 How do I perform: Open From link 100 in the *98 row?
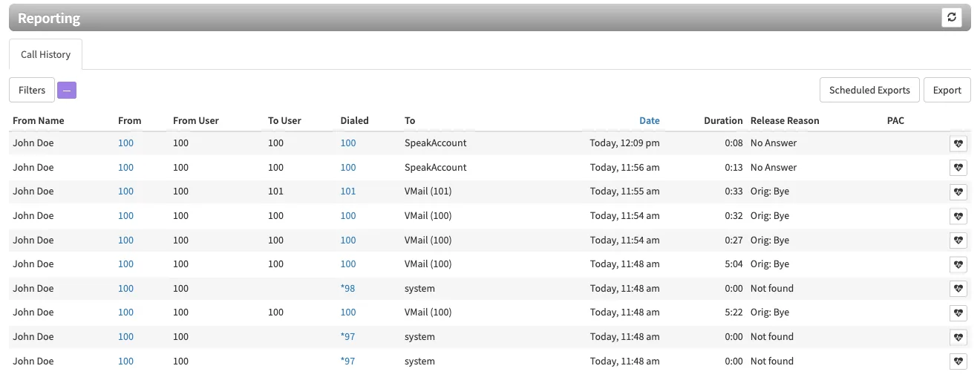pyautogui.click(x=125, y=288)
